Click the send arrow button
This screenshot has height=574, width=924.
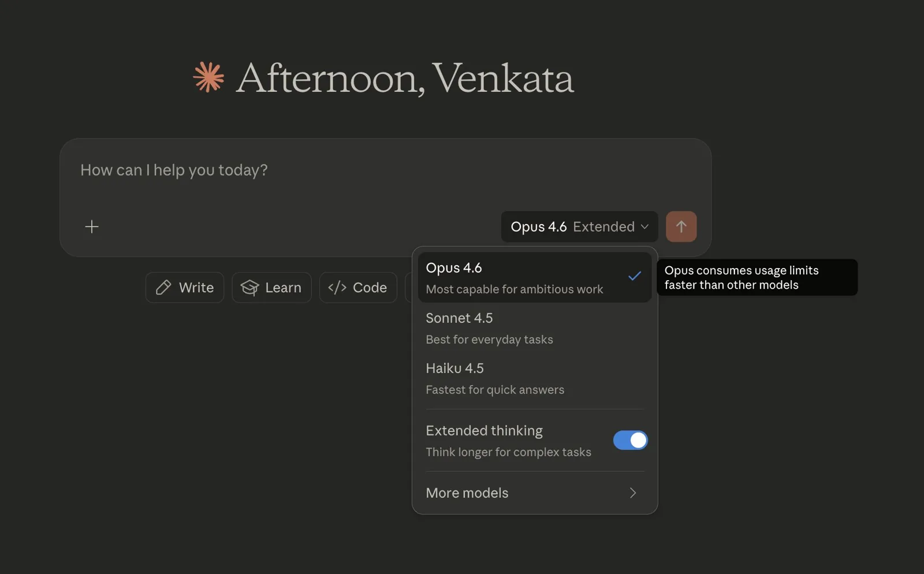coord(681,226)
